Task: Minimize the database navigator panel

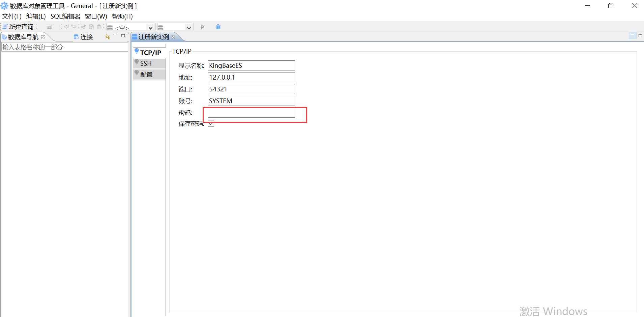Action: 115,35
